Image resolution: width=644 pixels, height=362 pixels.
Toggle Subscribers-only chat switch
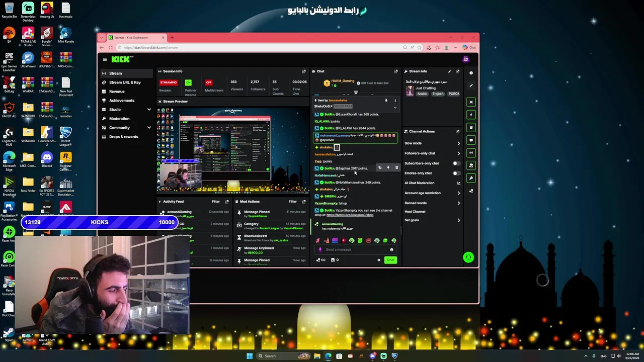(x=456, y=163)
